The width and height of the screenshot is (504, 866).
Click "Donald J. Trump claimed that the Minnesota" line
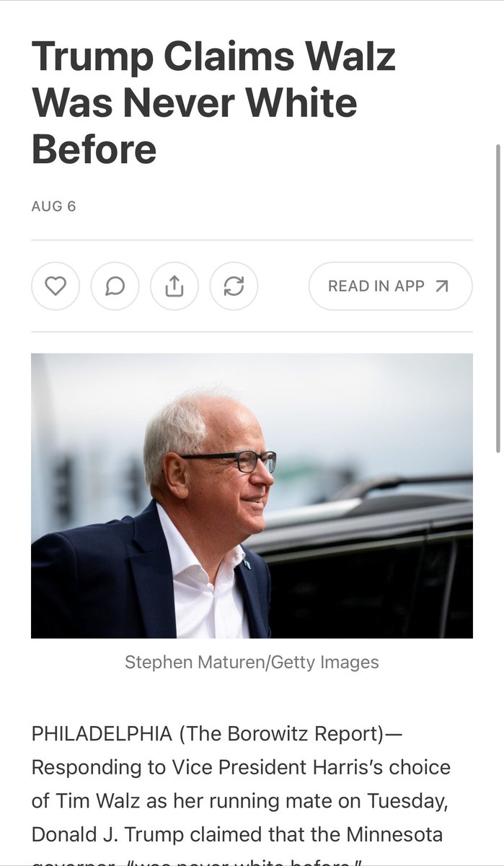(237, 834)
